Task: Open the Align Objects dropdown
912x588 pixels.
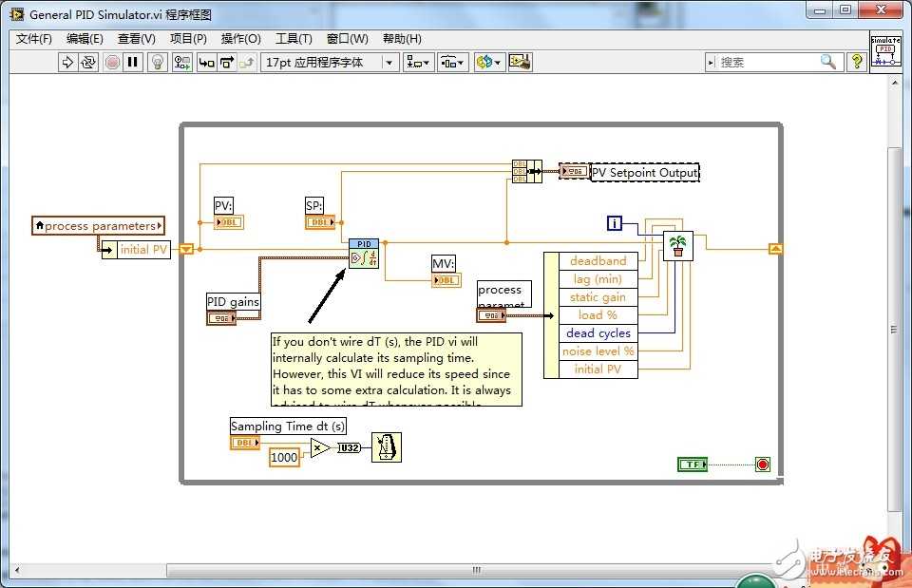Action: [418, 62]
